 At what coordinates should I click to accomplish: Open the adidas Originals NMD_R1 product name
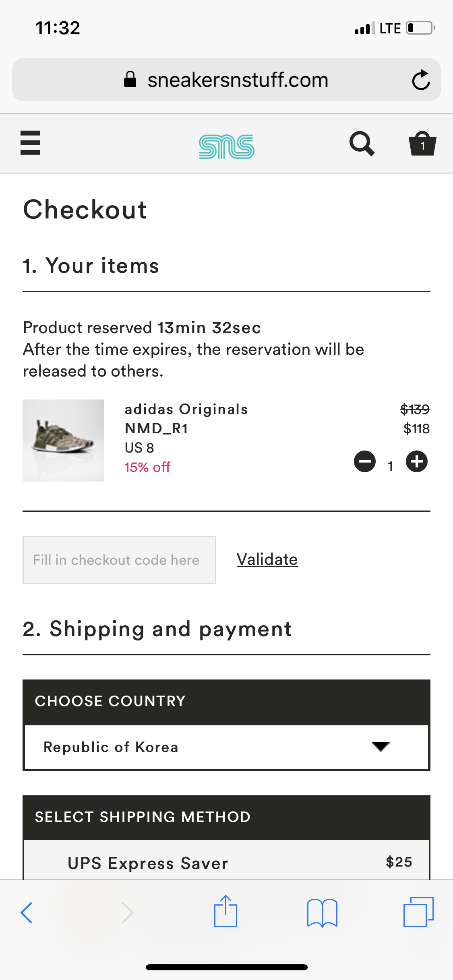pos(186,418)
